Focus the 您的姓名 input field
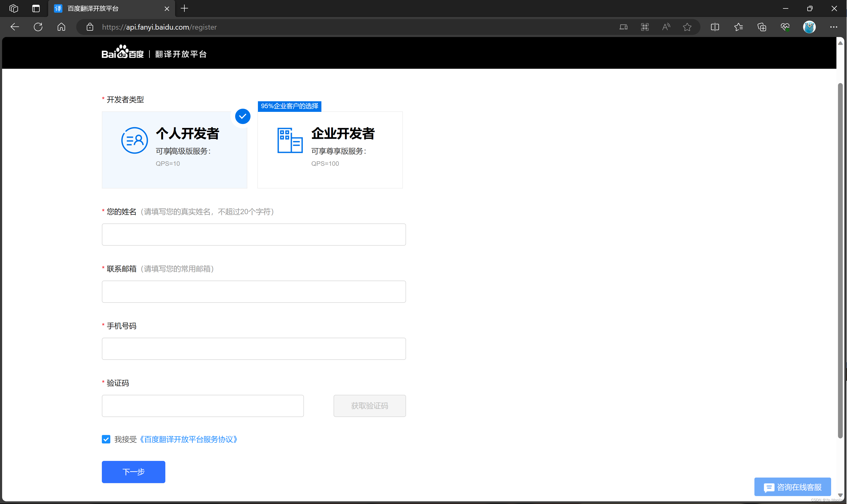This screenshot has height=504, width=847. (253, 234)
